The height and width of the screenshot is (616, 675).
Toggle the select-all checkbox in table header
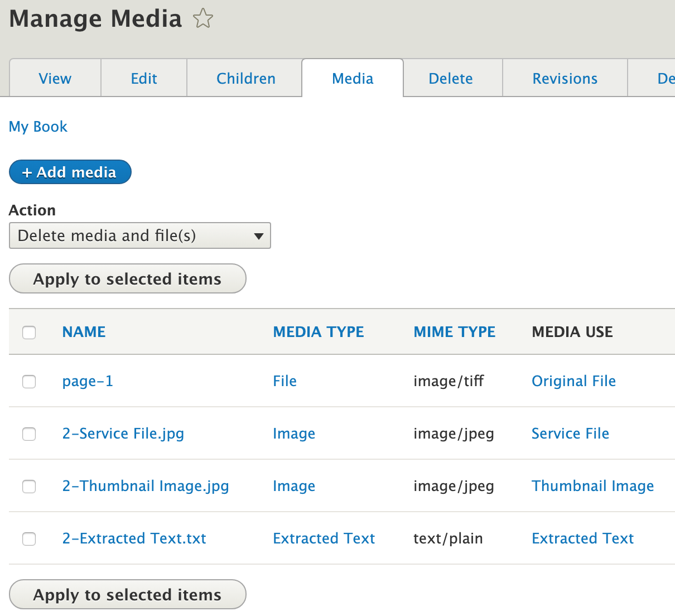29,331
